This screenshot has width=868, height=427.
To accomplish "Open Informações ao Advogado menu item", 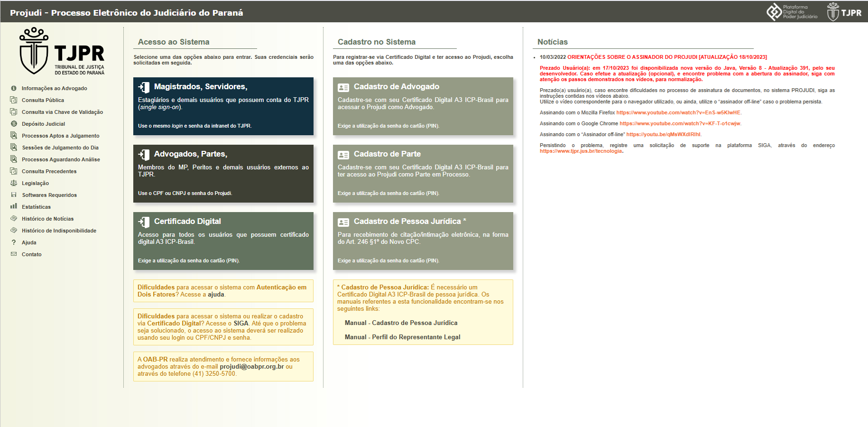I will point(55,88).
